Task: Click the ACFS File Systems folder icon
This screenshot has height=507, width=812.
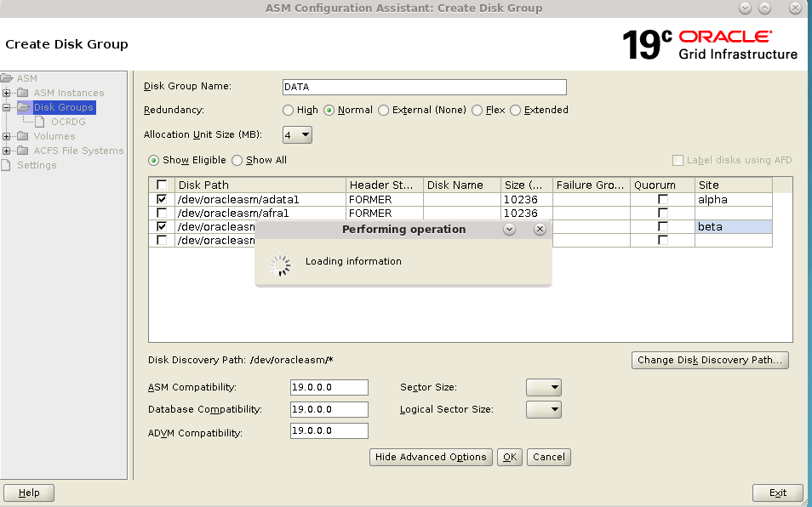Action: 22,151
